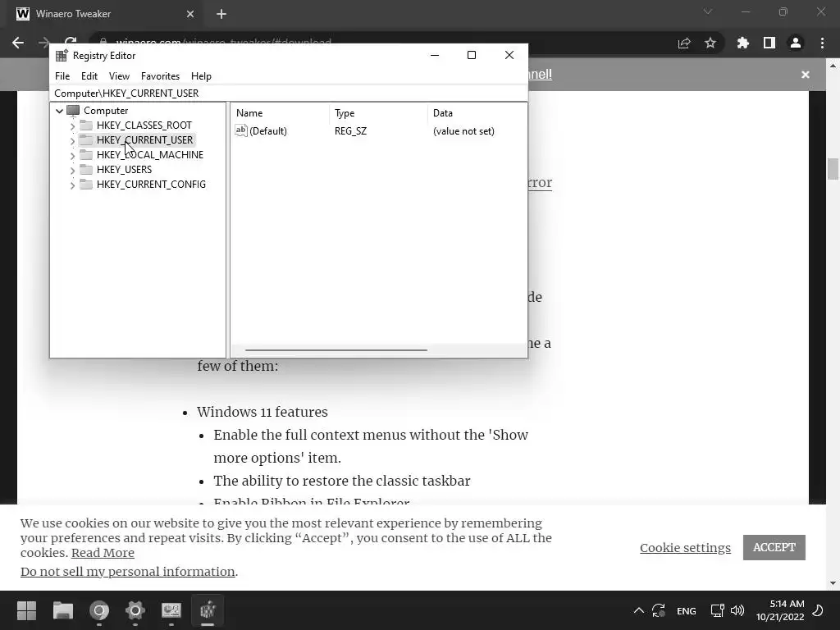This screenshot has width=840, height=630.
Task: Change the ENG input language
Action: [x=687, y=610]
